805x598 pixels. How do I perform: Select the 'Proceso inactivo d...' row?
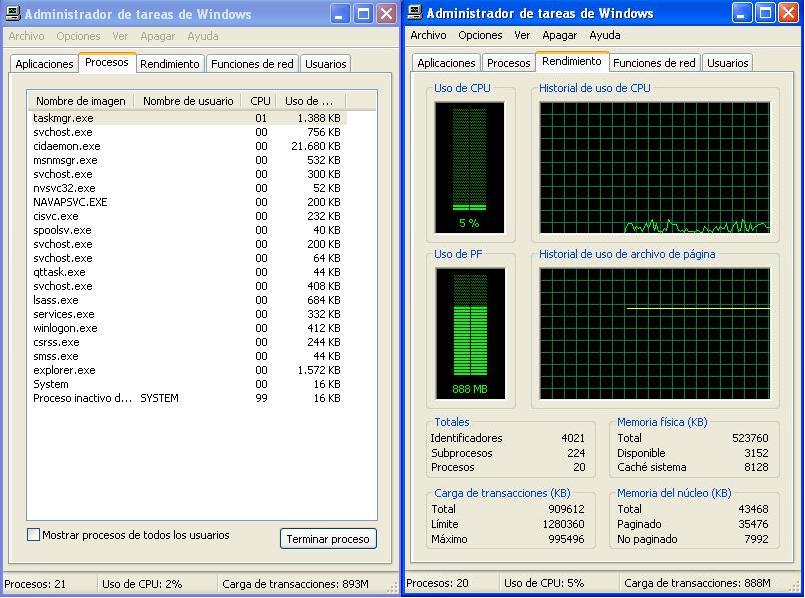[x=187, y=398]
